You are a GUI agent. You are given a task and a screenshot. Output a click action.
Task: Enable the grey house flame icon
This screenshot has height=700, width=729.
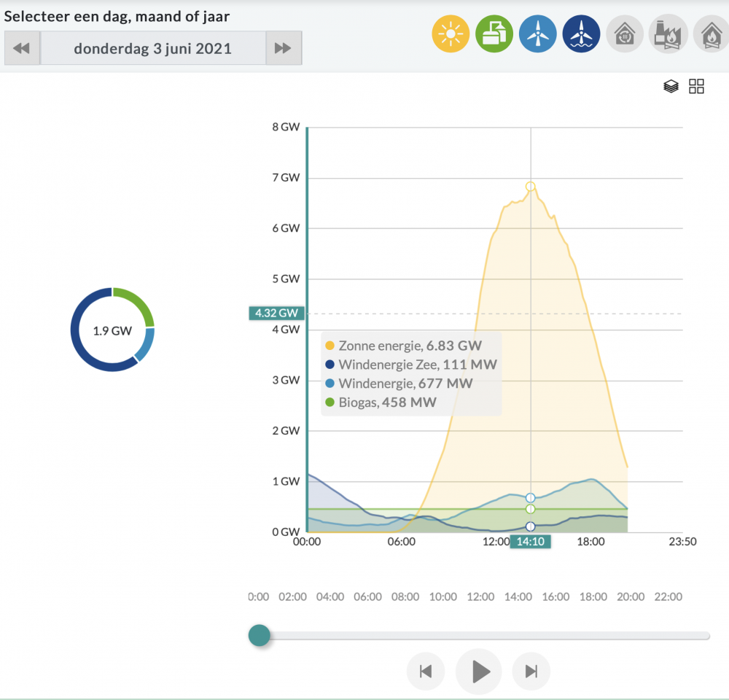(x=712, y=34)
